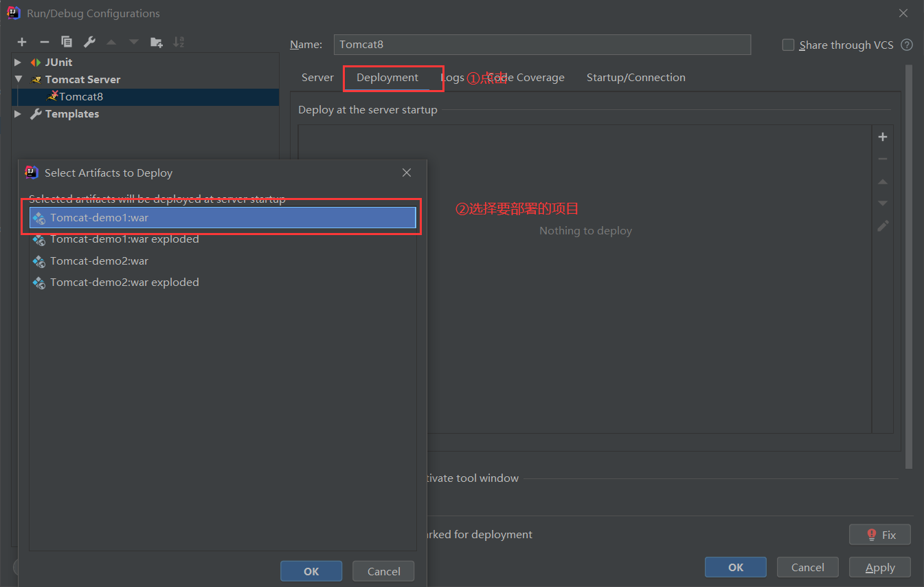Viewport: 924px width, 587px height.
Task: Toggle the Share through VCS checkbox
Action: [x=788, y=45]
